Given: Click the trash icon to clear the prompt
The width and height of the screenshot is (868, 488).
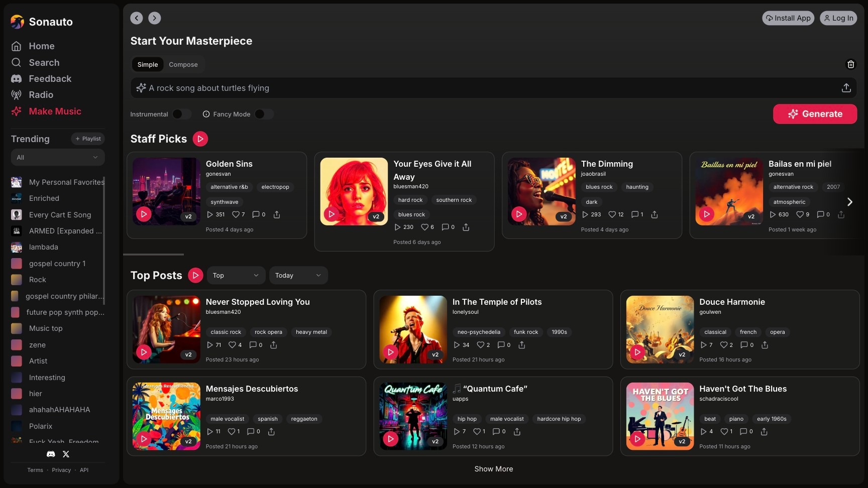Looking at the screenshot, I should pyautogui.click(x=850, y=64).
